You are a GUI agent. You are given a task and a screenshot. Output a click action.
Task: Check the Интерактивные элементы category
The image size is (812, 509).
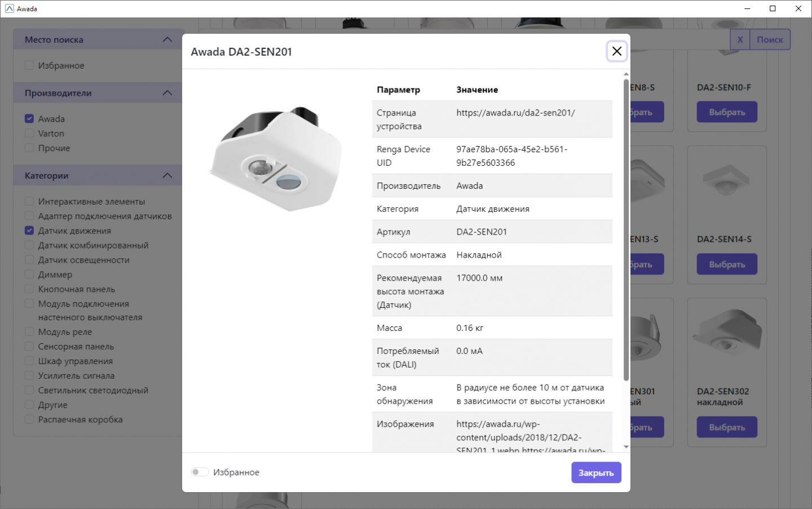[x=29, y=201]
